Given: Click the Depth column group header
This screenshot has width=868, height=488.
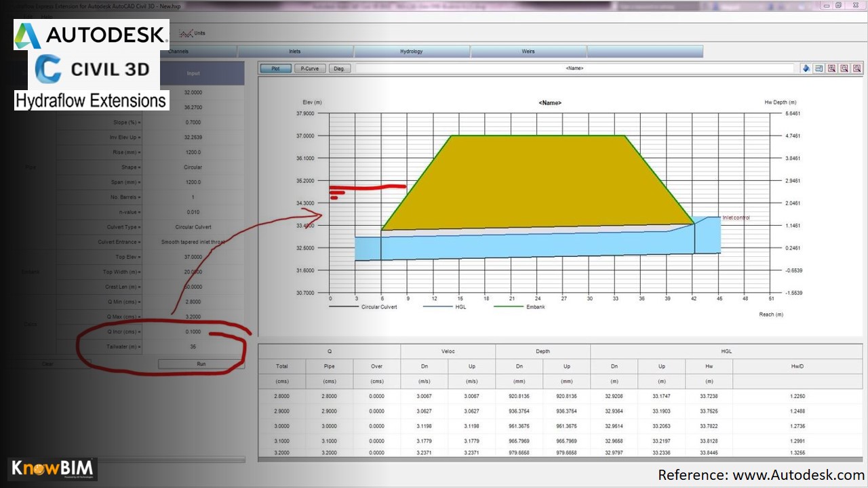Looking at the screenshot, I should click(x=542, y=351).
